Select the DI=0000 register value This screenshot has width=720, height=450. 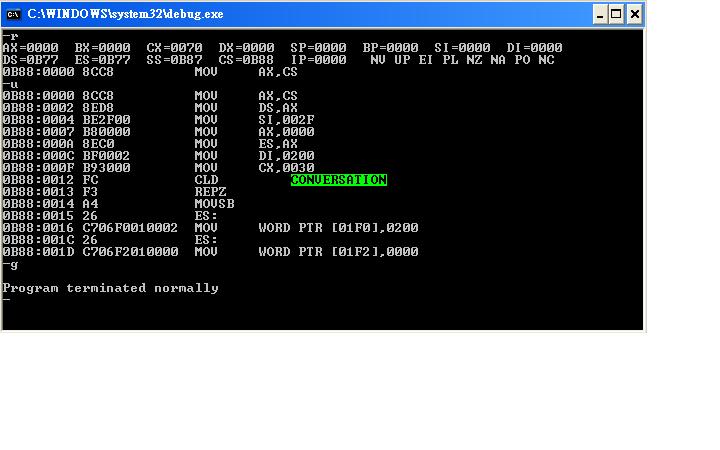click(x=534, y=48)
